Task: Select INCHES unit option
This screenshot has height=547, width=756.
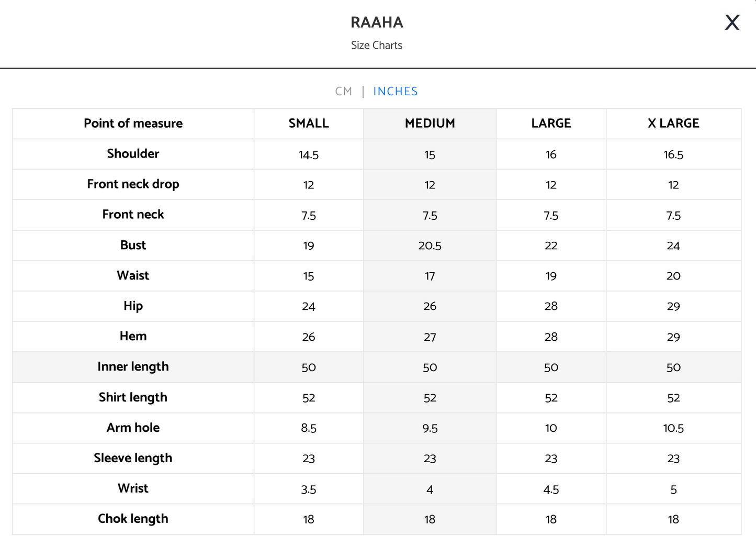Action: (396, 92)
